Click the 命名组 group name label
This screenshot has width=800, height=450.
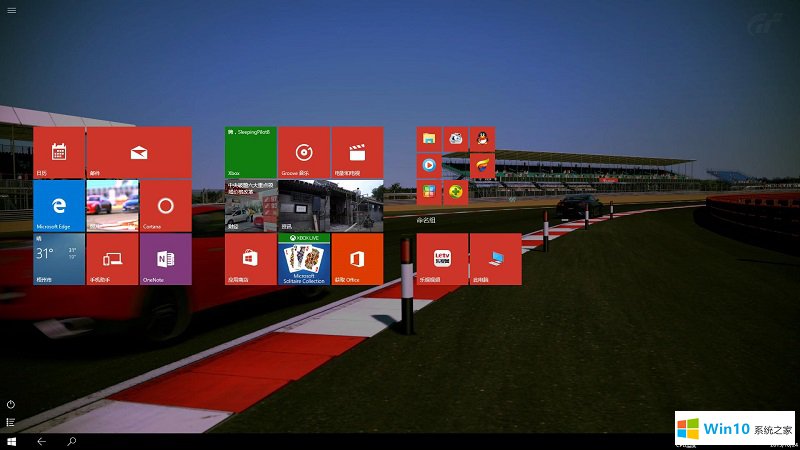pyautogui.click(x=426, y=220)
